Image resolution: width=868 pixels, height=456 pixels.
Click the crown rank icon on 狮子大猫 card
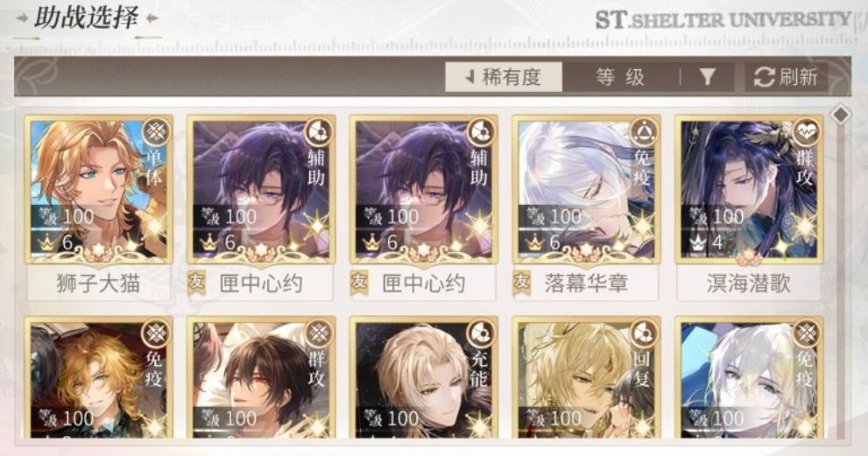47,242
